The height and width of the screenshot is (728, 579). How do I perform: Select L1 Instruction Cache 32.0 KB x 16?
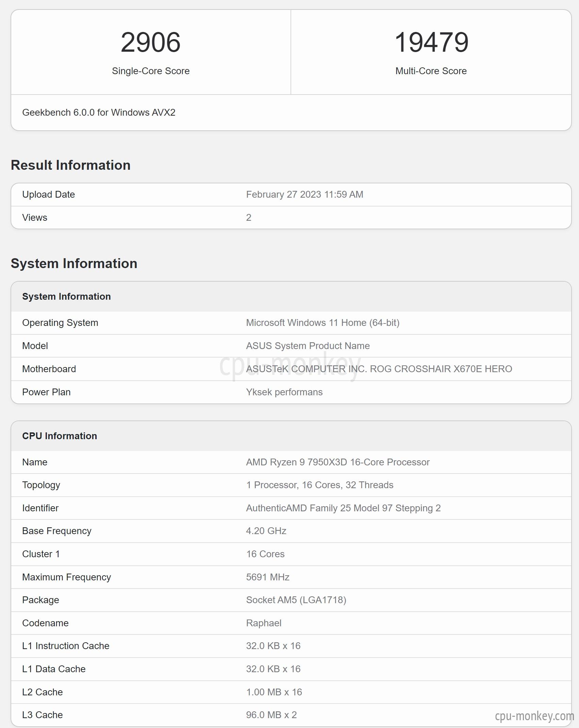point(274,646)
